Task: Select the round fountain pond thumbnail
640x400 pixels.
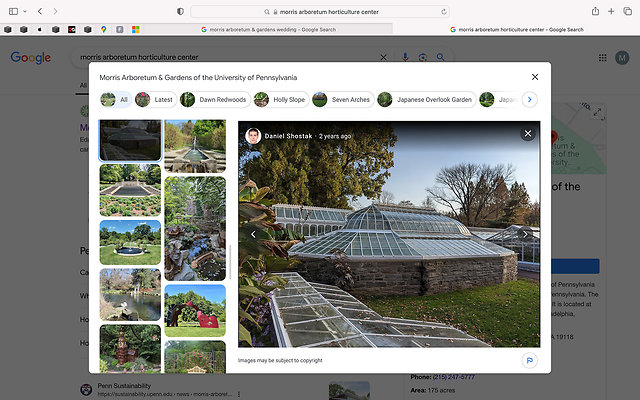Action: point(130,242)
